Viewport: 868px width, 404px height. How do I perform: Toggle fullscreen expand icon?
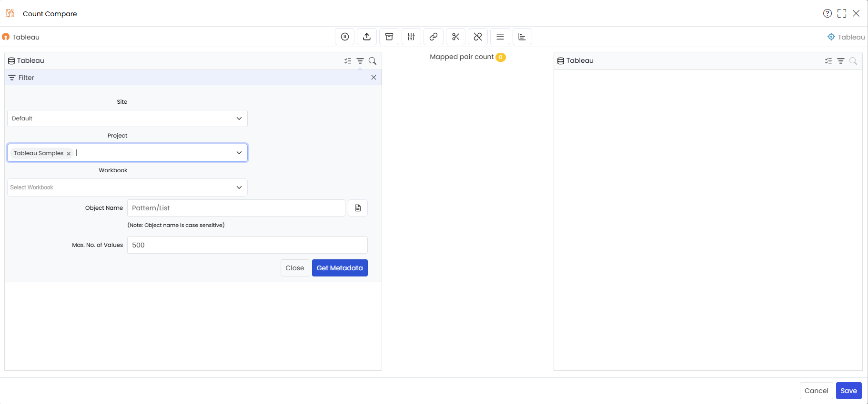pyautogui.click(x=842, y=13)
